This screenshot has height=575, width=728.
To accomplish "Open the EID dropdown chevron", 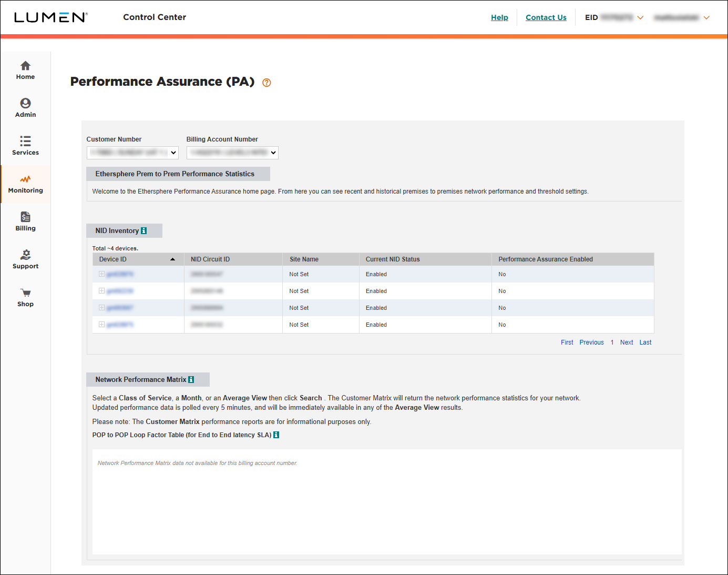I will 640,17.
